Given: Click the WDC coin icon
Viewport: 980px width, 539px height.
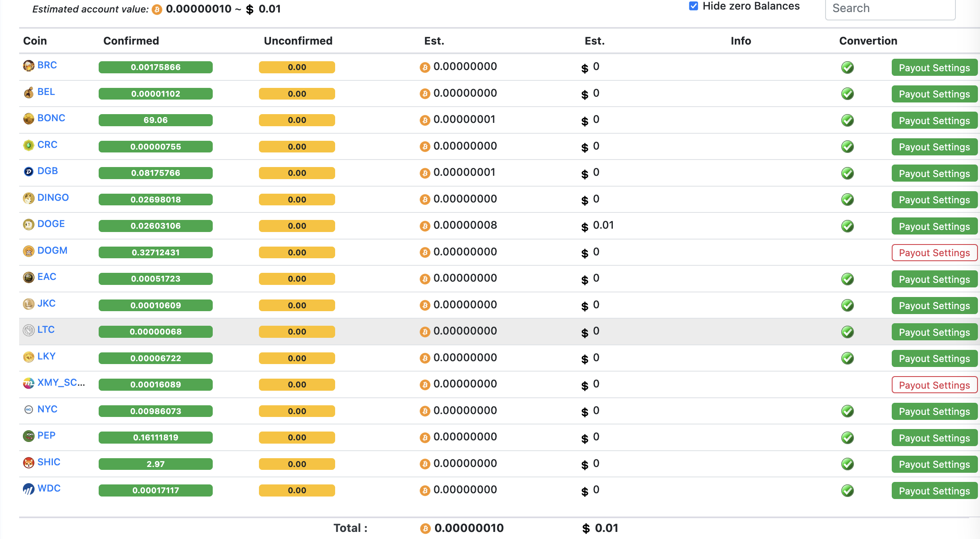Looking at the screenshot, I should (x=29, y=489).
